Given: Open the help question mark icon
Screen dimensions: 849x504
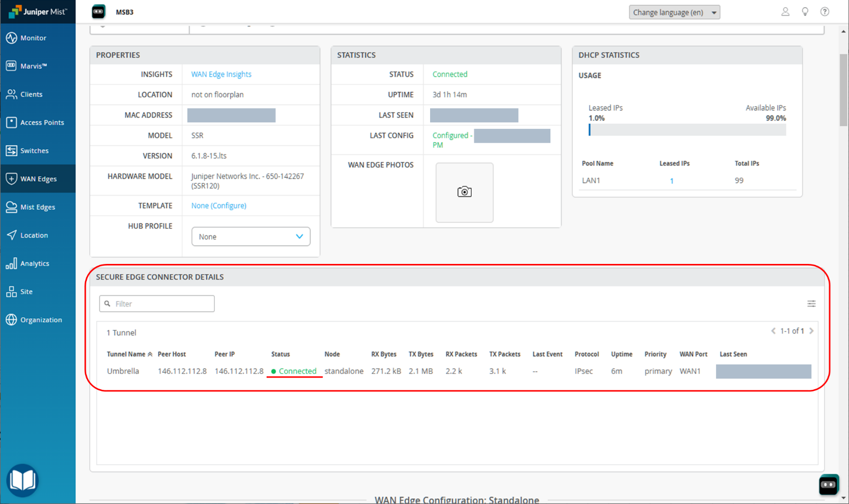Looking at the screenshot, I should click(825, 12).
